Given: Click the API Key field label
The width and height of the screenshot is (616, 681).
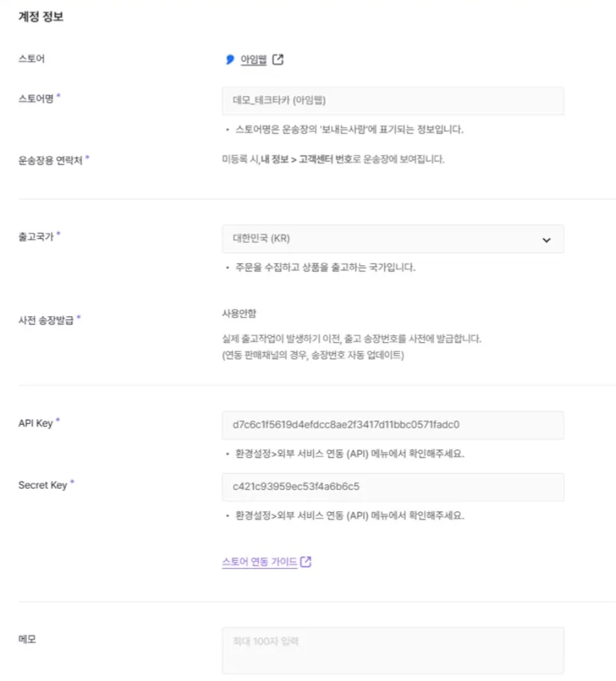Looking at the screenshot, I should click(36, 423).
